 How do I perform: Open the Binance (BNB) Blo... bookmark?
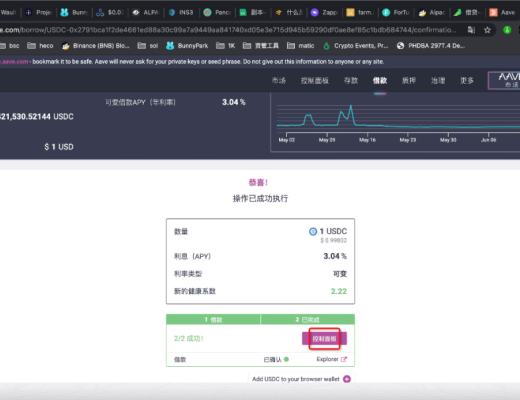point(96,46)
